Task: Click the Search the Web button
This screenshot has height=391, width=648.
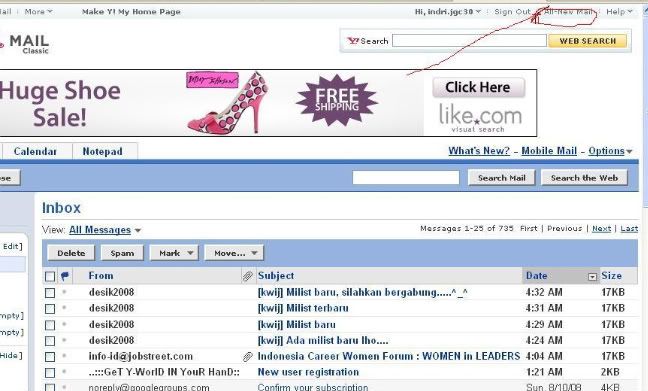Action: (x=584, y=178)
